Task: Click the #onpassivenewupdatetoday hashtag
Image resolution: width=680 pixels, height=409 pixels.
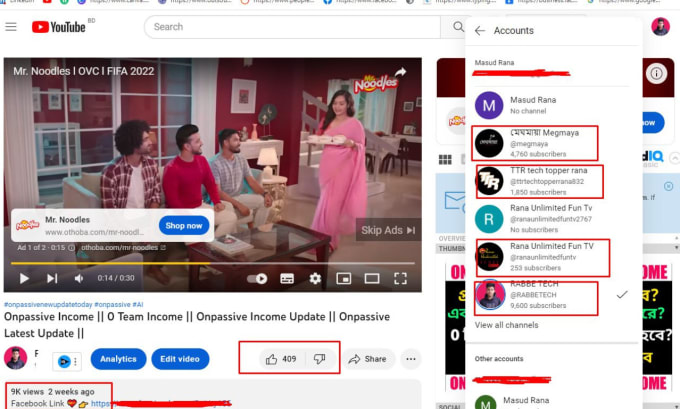Action: (x=48, y=304)
